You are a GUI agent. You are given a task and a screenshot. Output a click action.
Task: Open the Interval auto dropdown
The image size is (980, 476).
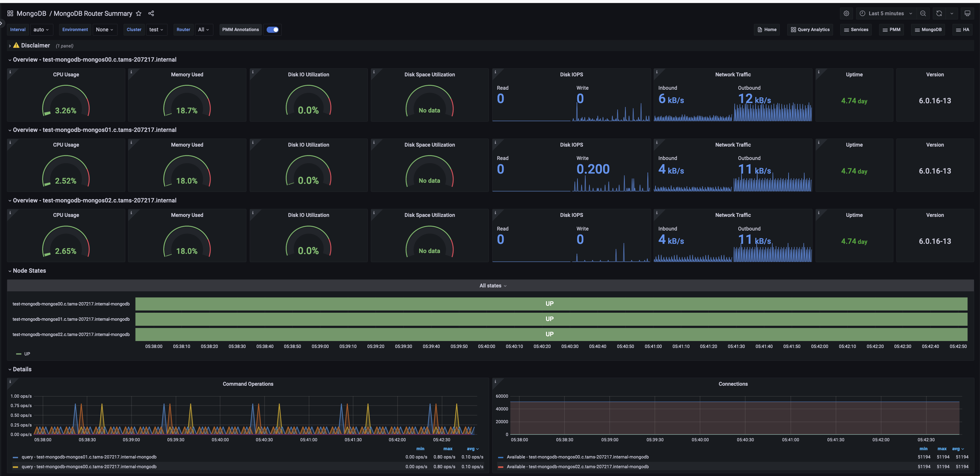click(41, 30)
